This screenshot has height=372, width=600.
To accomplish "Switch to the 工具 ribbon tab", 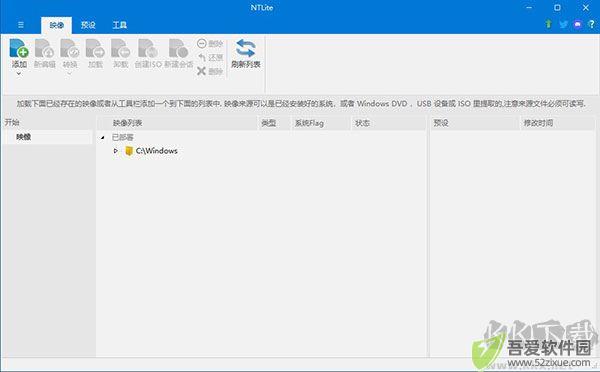I will point(119,25).
